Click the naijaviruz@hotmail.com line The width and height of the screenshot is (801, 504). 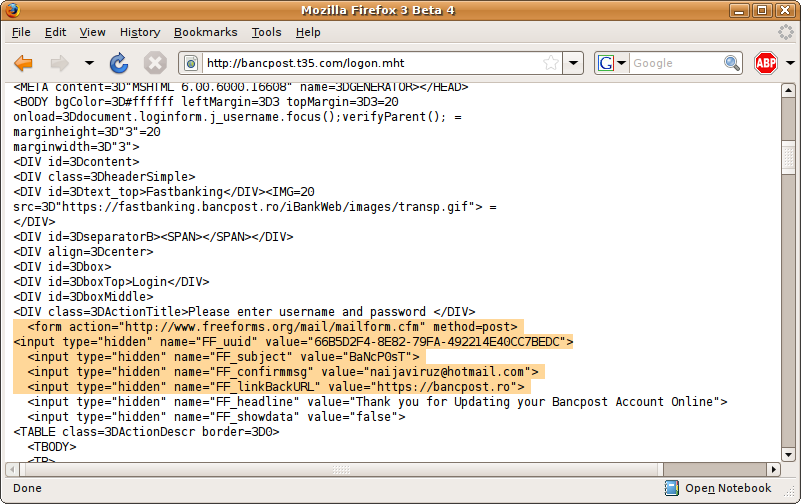(283, 372)
